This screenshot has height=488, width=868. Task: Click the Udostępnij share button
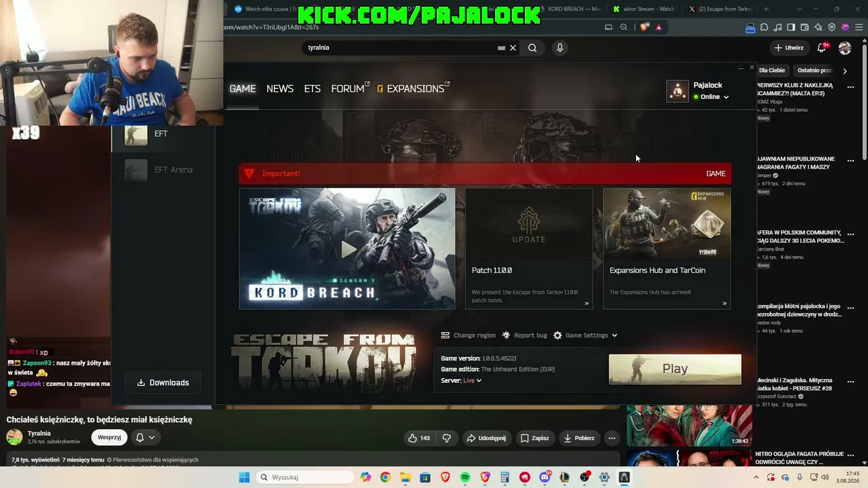[486, 438]
